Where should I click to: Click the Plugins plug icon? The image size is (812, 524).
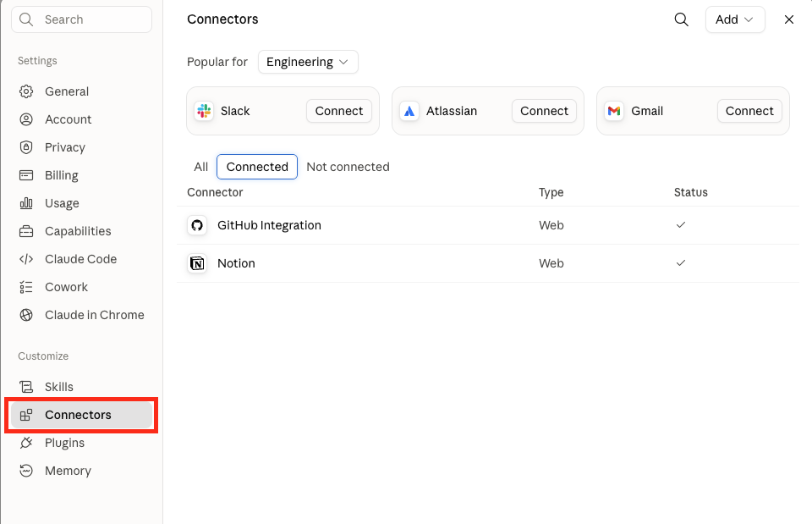(26, 443)
